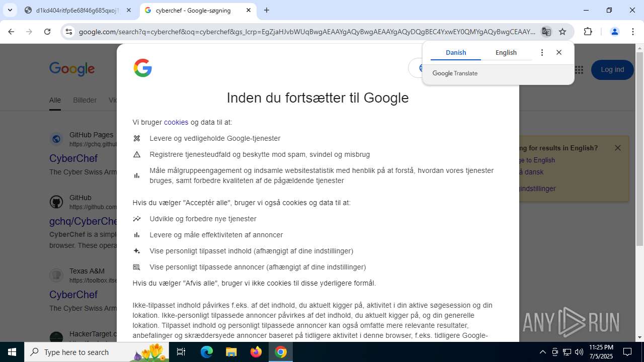Screen dimensions: 644x362
Task: Open the gchq/CyberChef GitHub result
Action: [x=84, y=221]
